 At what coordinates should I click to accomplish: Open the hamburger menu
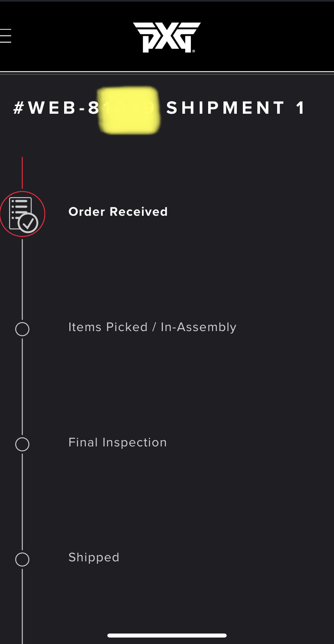tap(6, 36)
